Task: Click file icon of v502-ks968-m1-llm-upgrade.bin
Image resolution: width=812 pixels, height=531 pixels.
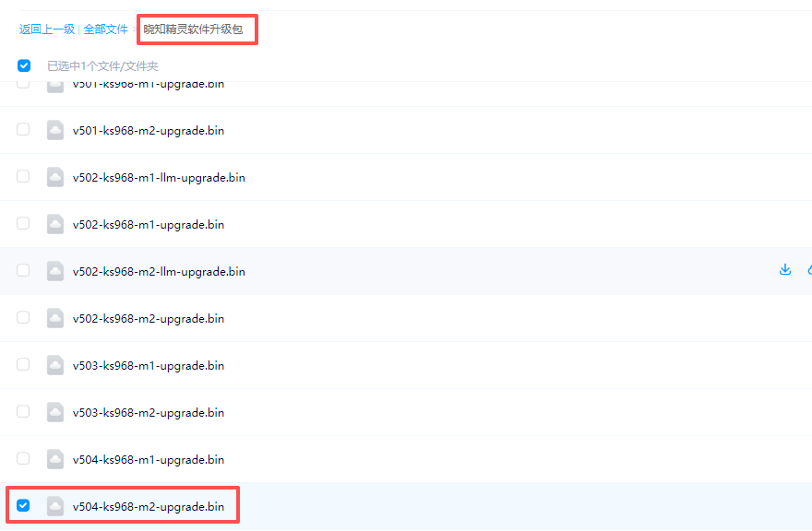Action: coord(55,177)
